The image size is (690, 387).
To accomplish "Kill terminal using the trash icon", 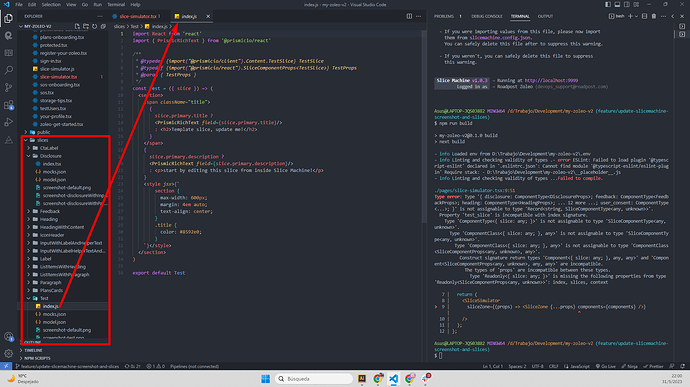I will click(x=654, y=16).
